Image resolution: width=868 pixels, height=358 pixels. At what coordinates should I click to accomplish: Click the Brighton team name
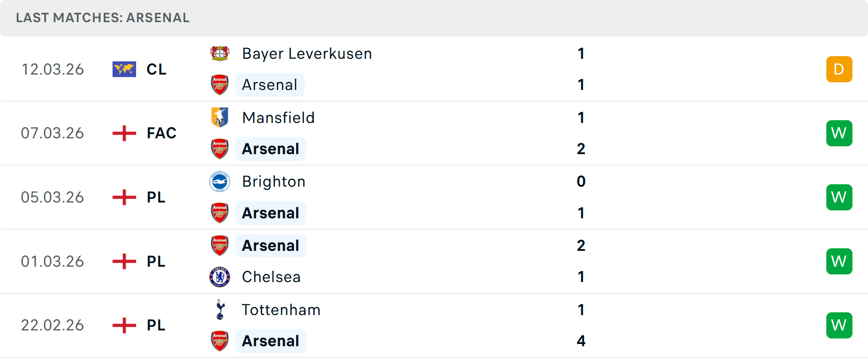tap(274, 181)
